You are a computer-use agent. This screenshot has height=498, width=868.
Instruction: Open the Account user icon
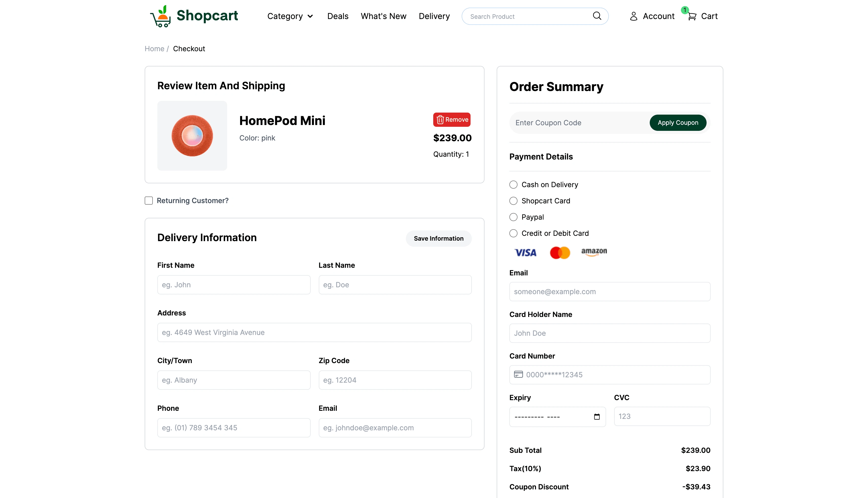click(x=633, y=16)
